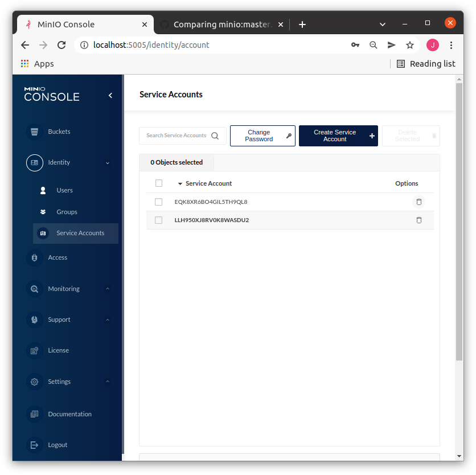Click the License icon in sidebar
The image size is (476, 475).
pyautogui.click(x=34, y=350)
